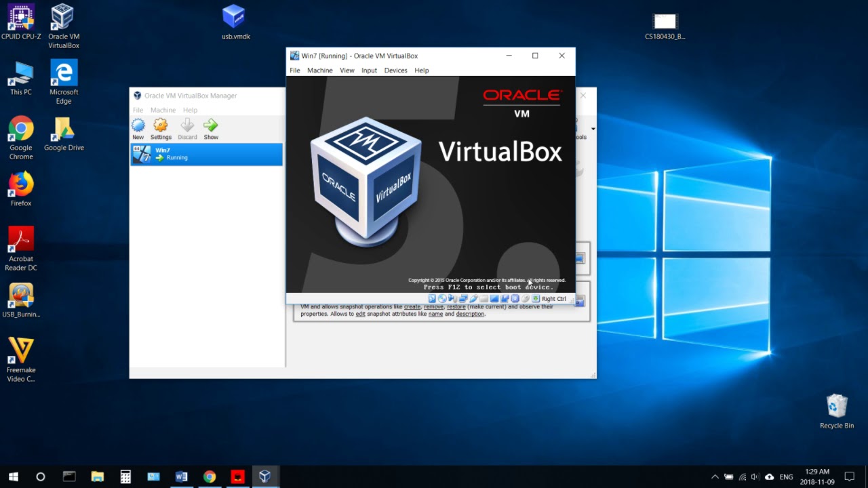Open Oracle VM VirtualBox desktop shortcut
This screenshot has height=488, width=868.
click(64, 26)
